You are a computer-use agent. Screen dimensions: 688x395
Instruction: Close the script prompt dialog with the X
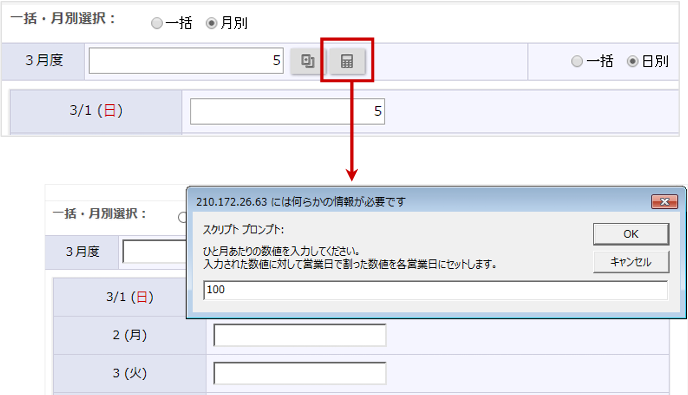click(x=664, y=201)
